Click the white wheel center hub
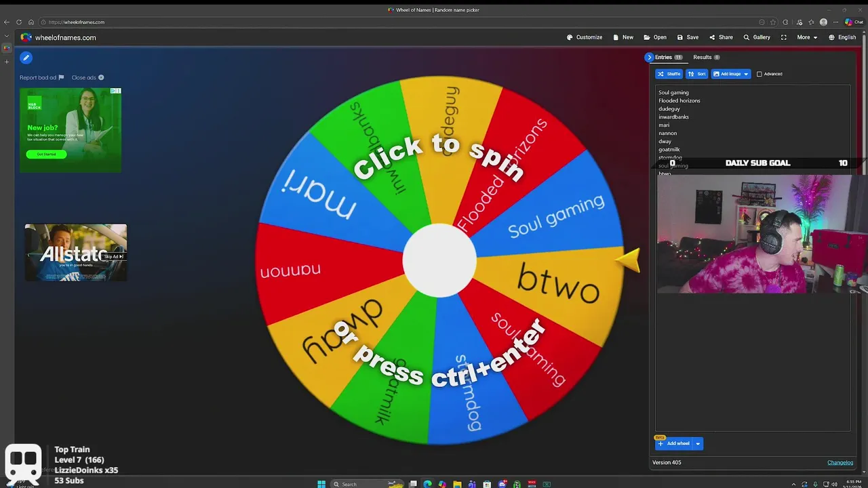The height and width of the screenshot is (488, 868). click(439, 261)
